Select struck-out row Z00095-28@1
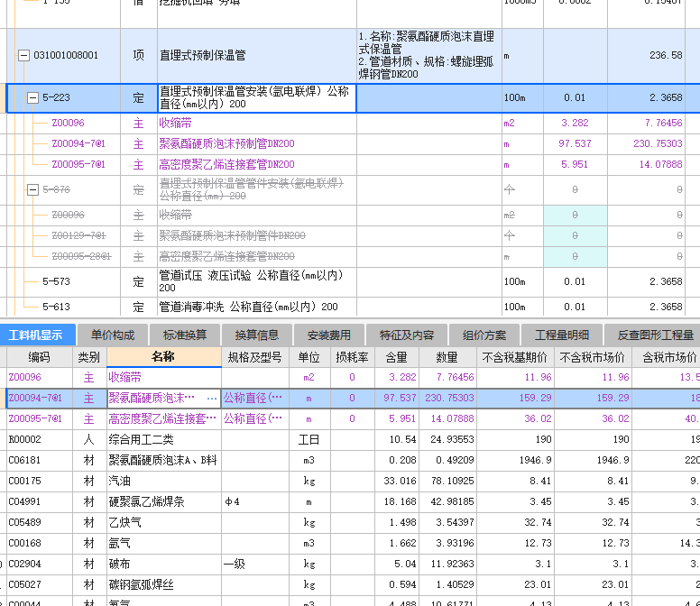The width and height of the screenshot is (700, 606). 353,257
